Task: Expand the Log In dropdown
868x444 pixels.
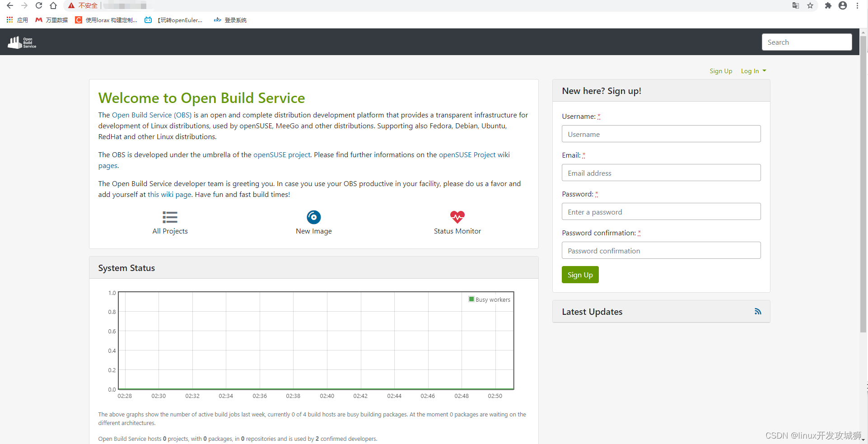Action: pyautogui.click(x=753, y=71)
